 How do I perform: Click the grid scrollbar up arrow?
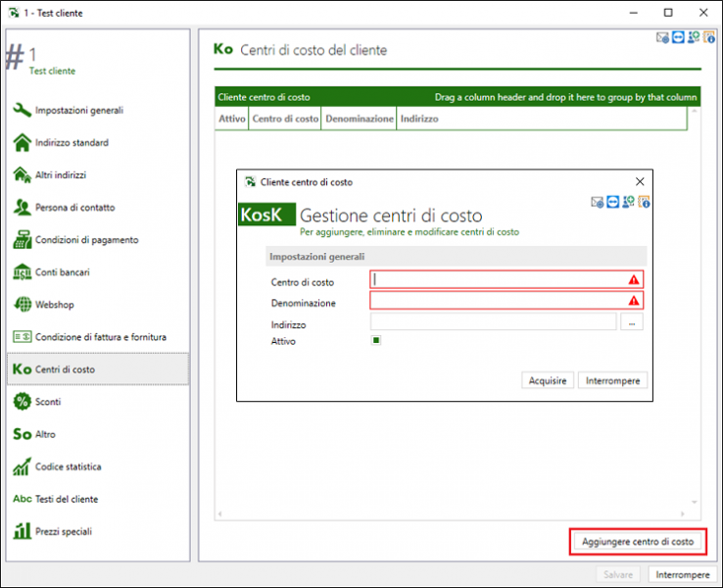[694, 111]
